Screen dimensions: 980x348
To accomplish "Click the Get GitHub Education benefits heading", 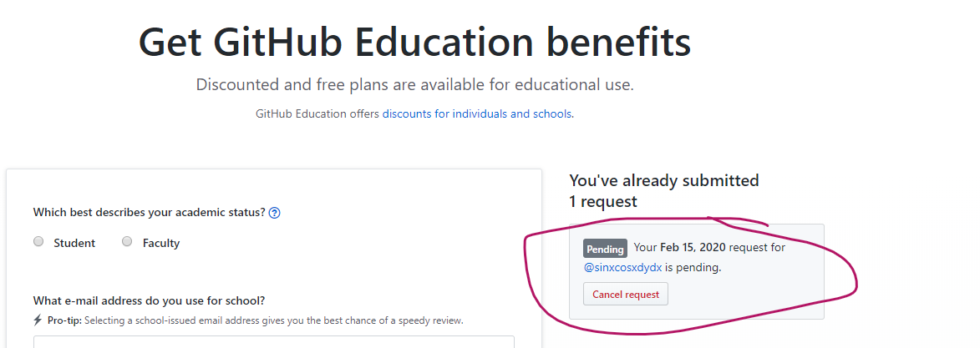I will point(414,42).
